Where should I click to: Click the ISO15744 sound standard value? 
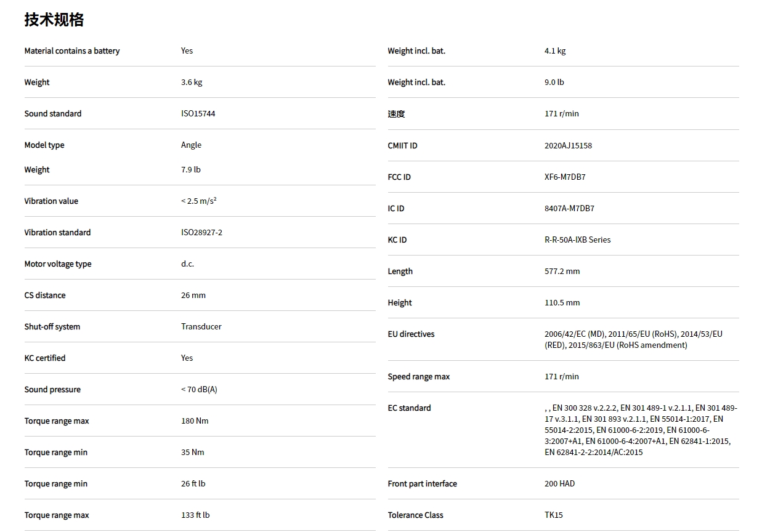[198, 114]
